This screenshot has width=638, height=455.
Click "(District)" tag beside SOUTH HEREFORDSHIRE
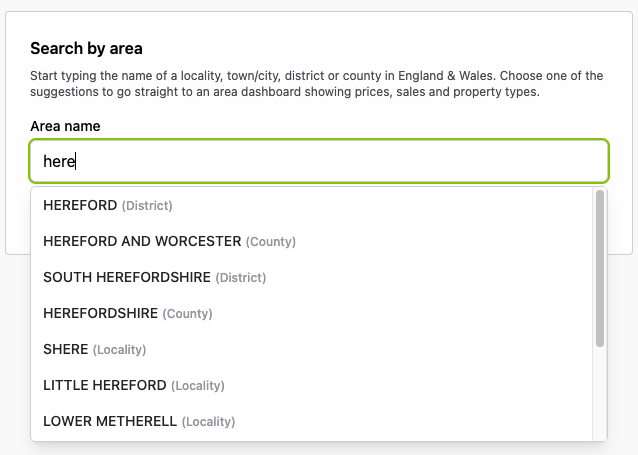[241, 278]
